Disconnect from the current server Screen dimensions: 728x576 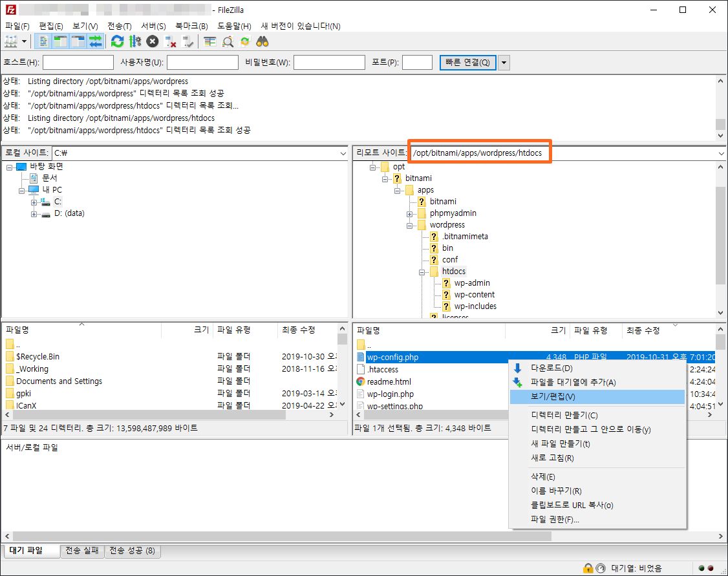point(171,42)
